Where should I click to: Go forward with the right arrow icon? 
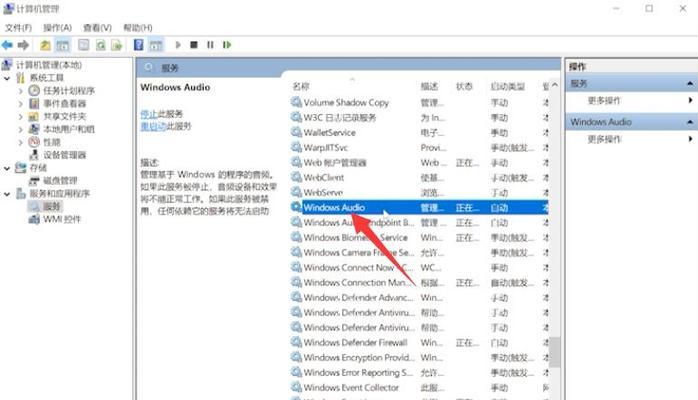(x=23, y=45)
